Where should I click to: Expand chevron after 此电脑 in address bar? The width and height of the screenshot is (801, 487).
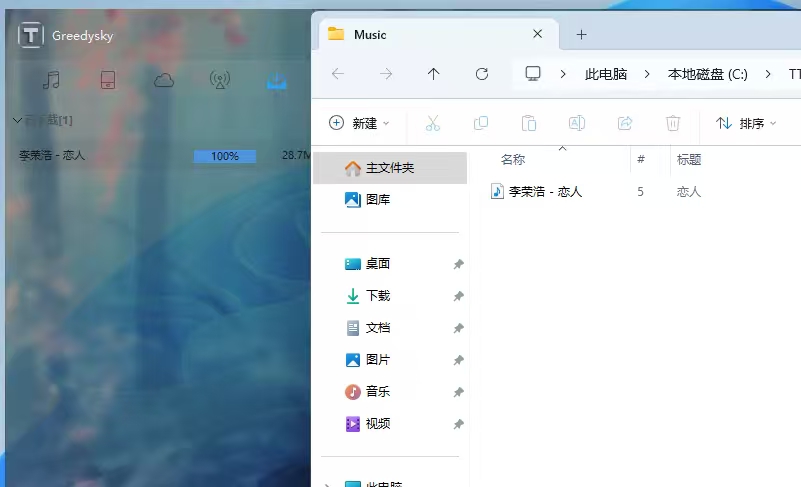coord(647,74)
